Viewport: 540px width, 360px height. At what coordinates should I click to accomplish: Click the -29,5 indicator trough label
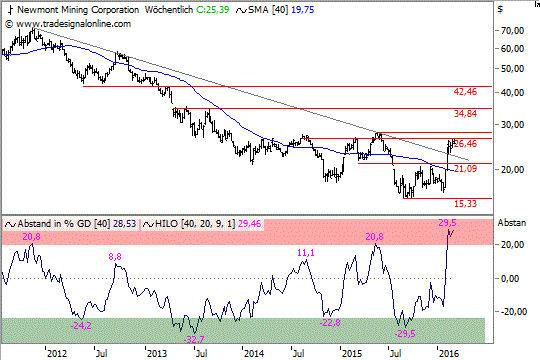click(x=405, y=334)
